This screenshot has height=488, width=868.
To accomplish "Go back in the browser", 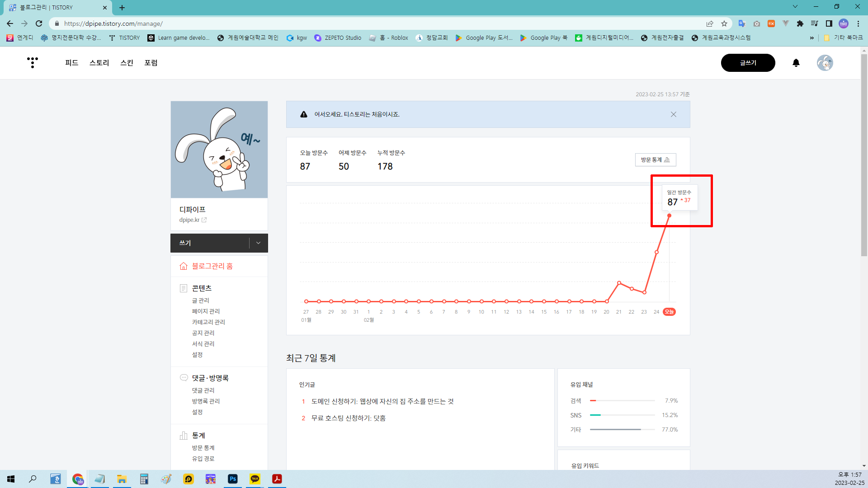I will [10, 23].
